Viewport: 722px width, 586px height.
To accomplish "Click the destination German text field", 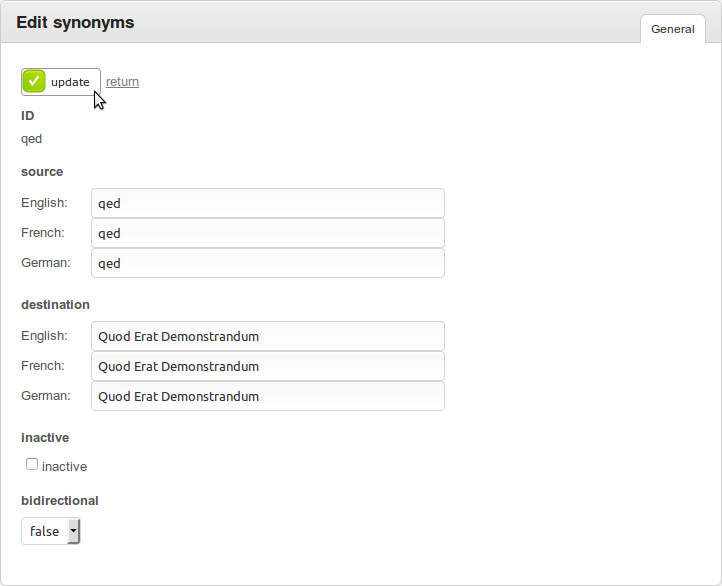I will 268,396.
